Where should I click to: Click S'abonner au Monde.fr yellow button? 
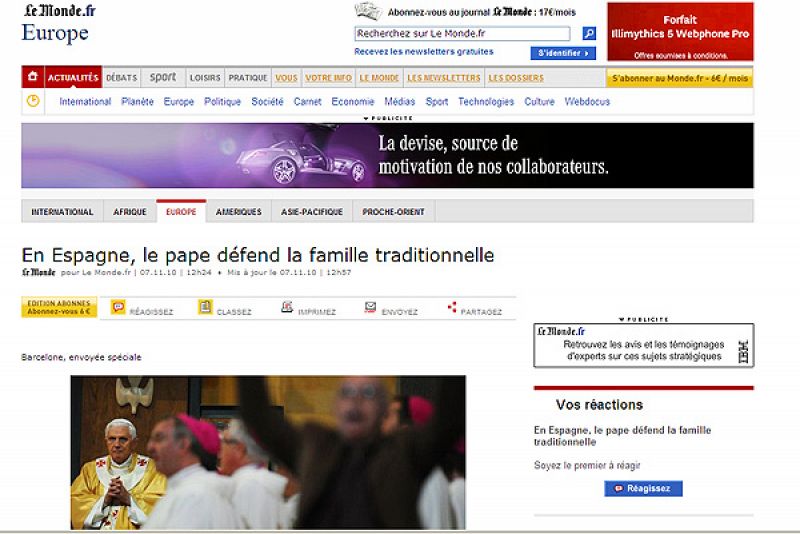click(x=680, y=78)
